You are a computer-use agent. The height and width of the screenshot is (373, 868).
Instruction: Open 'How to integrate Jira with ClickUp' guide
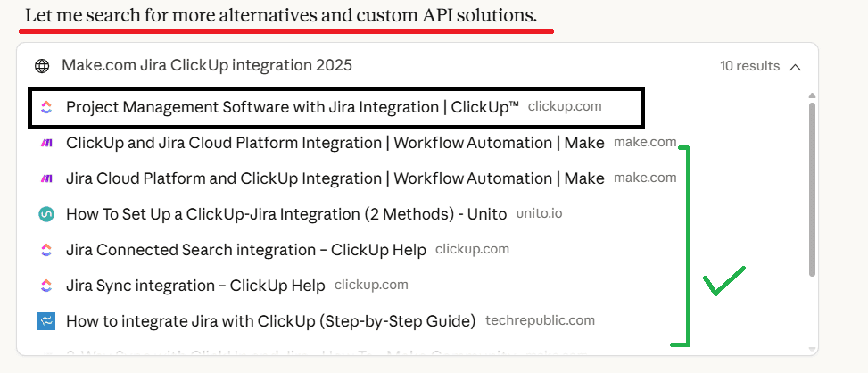270,321
